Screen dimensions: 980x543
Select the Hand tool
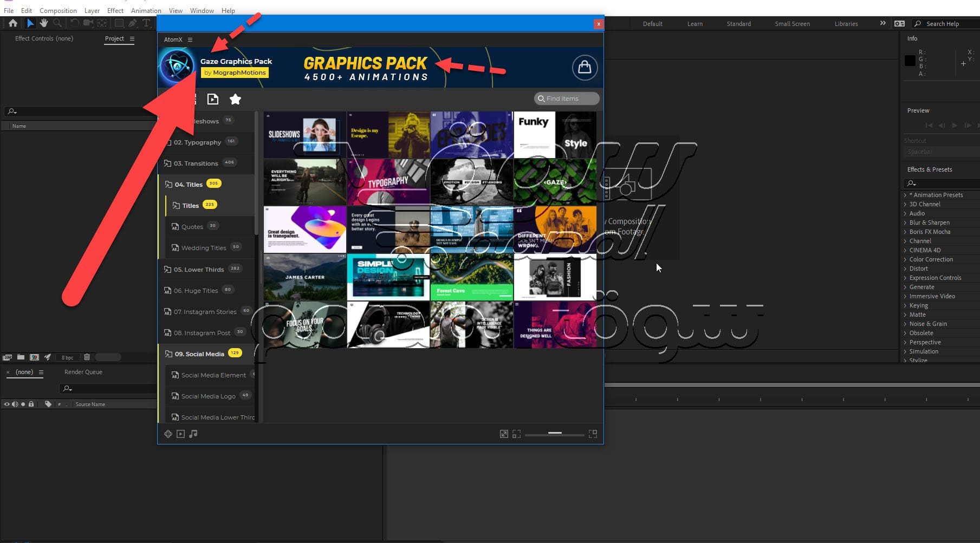point(44,23)
